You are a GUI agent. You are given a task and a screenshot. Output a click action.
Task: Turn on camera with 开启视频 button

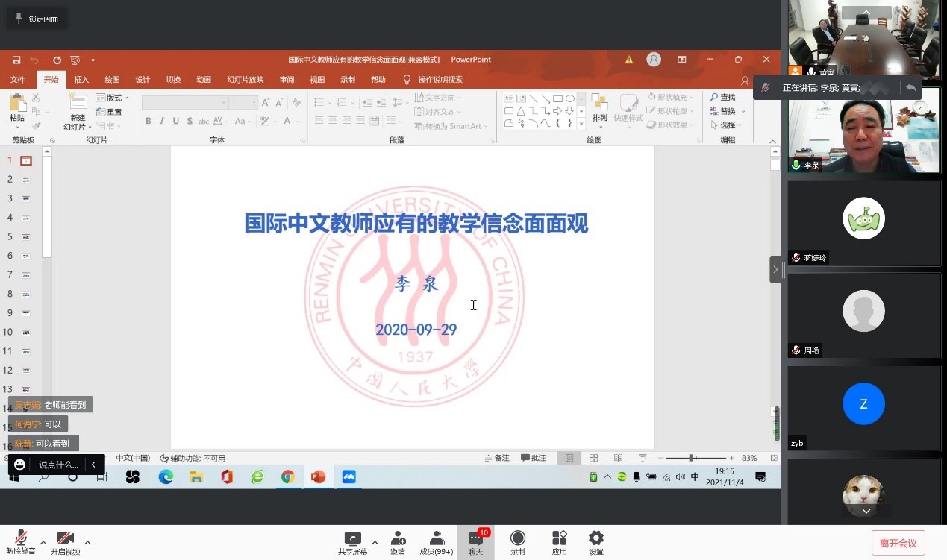[66, 542]
